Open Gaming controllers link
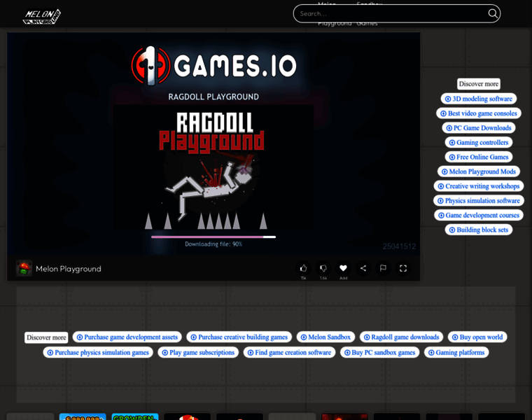The height and width of the screenshot is (420, 532). click(478, 143)
